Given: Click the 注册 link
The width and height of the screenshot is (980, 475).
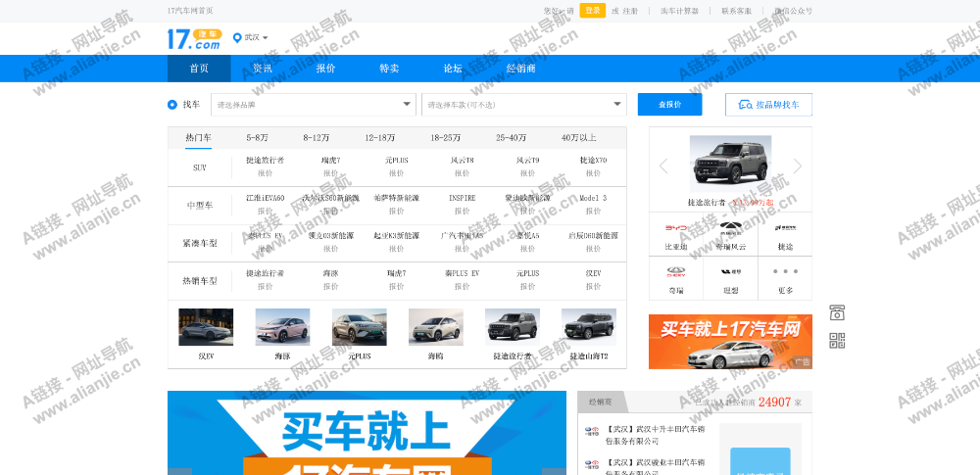Looking at the screenshot, I should pyautogui.click(x=630, y=11).
